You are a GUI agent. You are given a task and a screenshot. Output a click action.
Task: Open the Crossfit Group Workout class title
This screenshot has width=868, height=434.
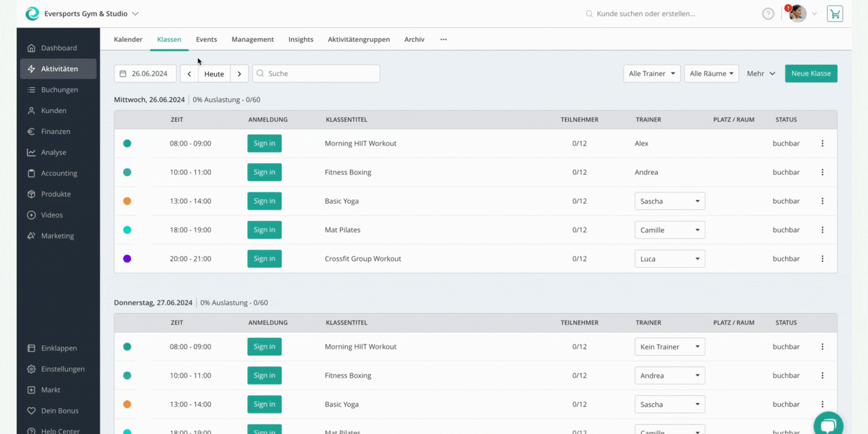click(363, 259)
